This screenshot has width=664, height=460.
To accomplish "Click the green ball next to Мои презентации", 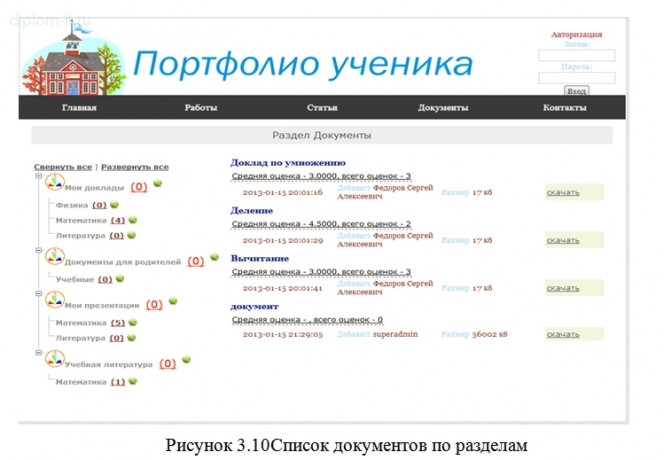I will coord(173,301).
